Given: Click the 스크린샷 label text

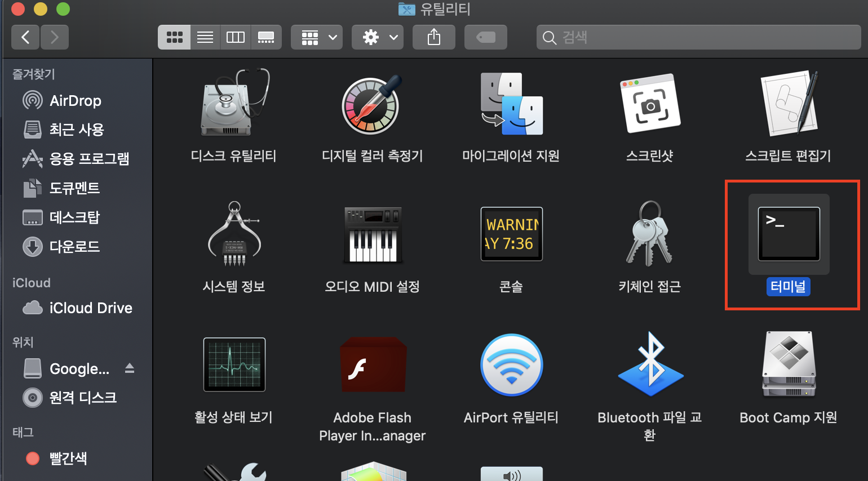Looking at the screenshot, I should (x=650, y=156).
